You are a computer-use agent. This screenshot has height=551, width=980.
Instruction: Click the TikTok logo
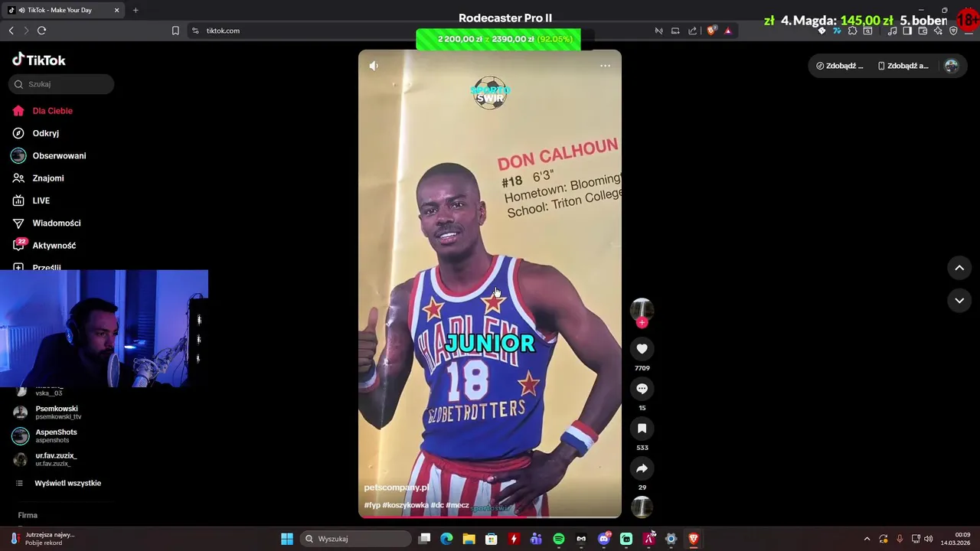coord(39,60)
